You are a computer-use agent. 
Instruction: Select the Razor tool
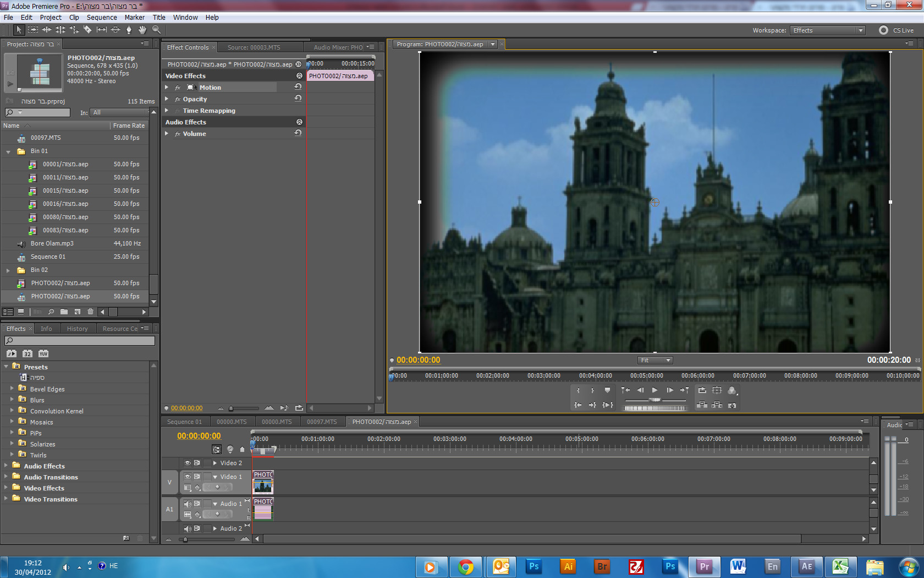(x=87, y=30)
